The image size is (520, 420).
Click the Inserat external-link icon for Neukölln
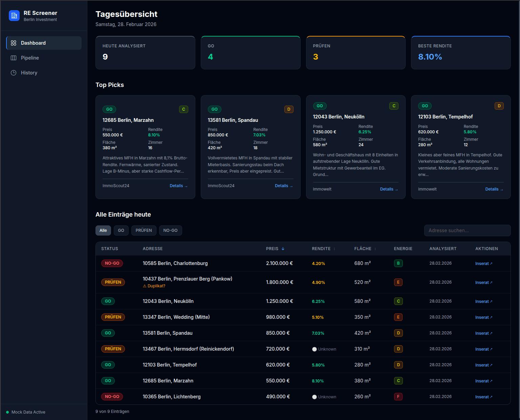pos(491,301)
